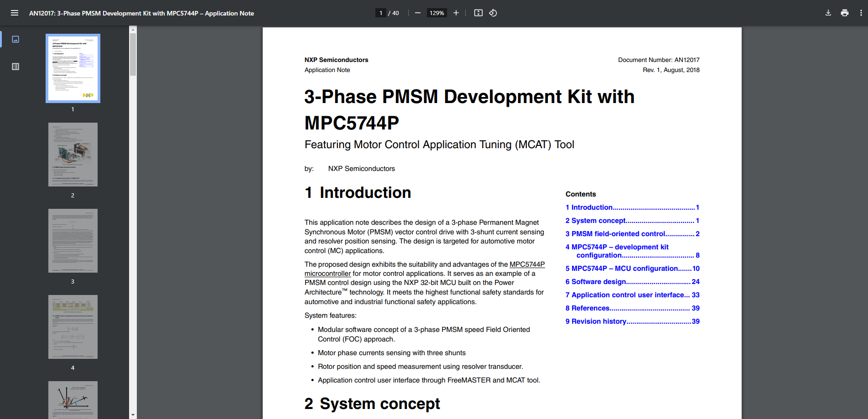Select page 2 thumbnail
Viewport: 868px width, 419px height.
pyautogui.click(x=73, y=155)
